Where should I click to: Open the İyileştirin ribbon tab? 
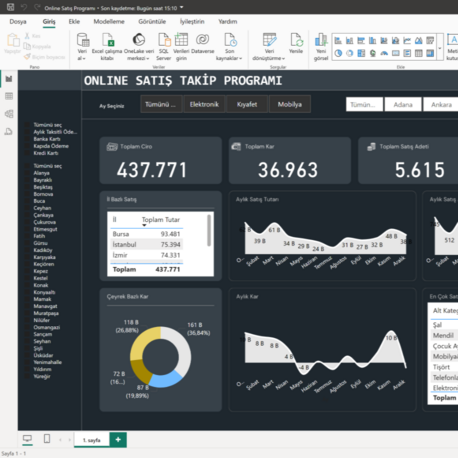tap(192, 22)
